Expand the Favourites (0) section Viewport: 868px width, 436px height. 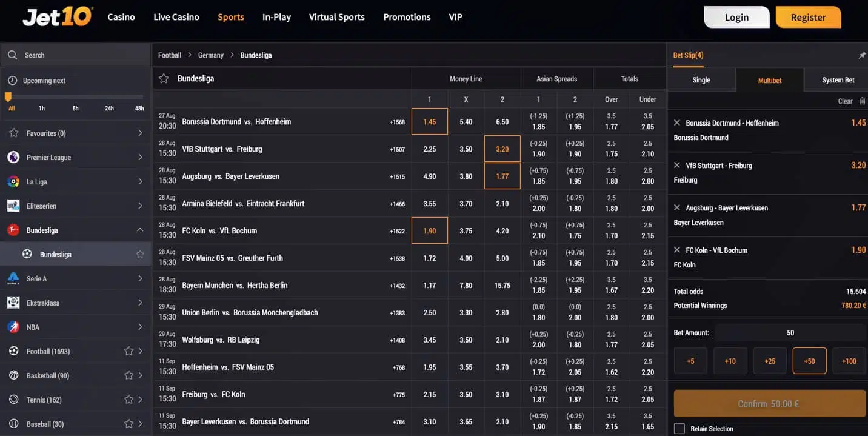(140, 133)
